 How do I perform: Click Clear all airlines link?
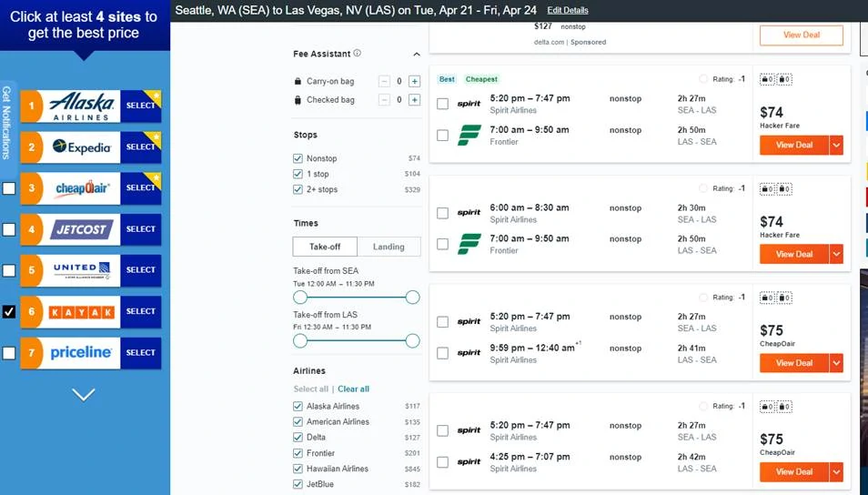(x=353, y=389)
